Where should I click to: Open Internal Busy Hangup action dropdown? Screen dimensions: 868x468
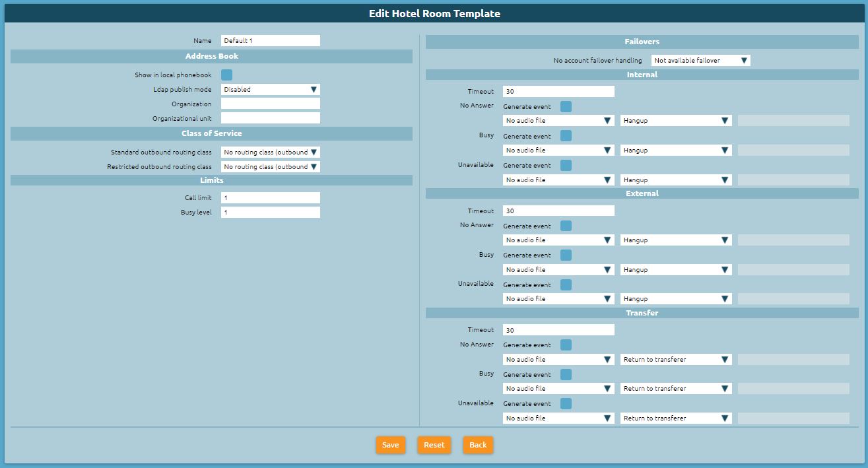tap(676, 150)
